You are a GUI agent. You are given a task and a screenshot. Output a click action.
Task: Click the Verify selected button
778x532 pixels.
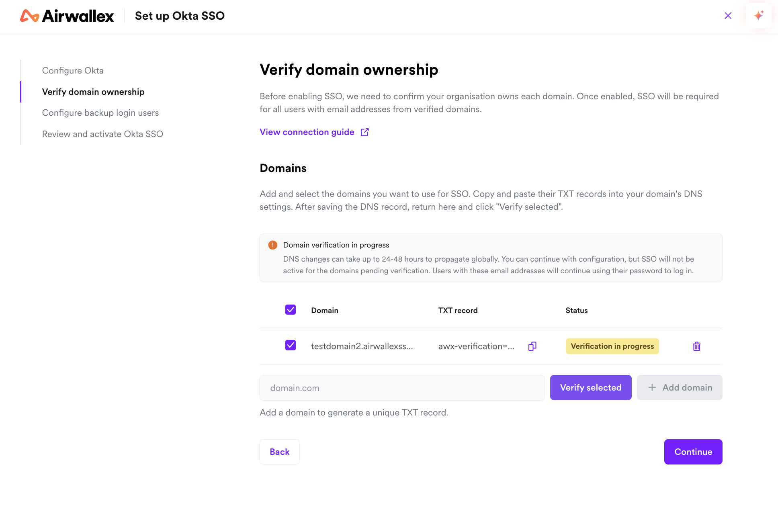(x=591, y=388)
